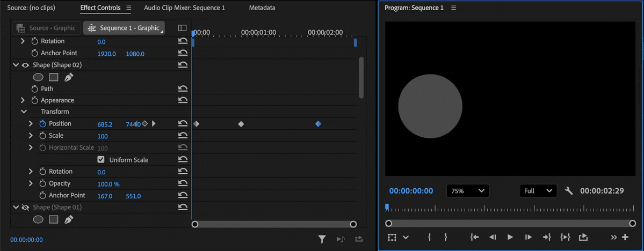Click Mark Out in Program monitor

coord(446,237)
